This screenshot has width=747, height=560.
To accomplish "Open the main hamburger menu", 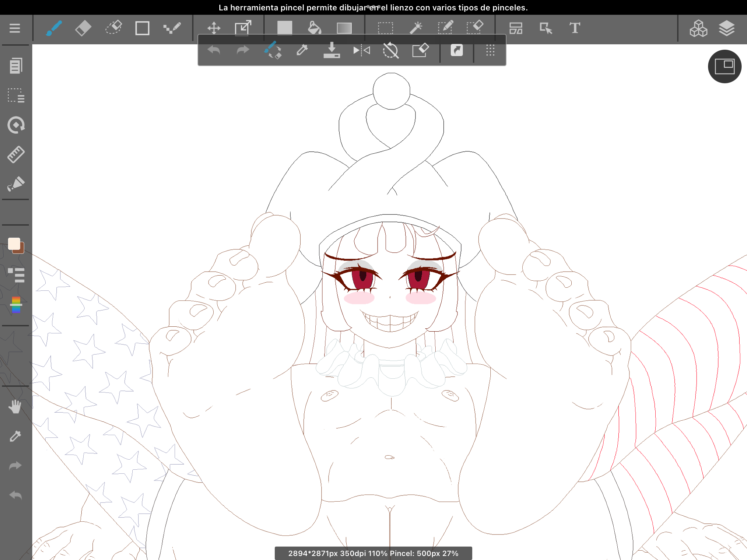I will (x=14, y=28).
